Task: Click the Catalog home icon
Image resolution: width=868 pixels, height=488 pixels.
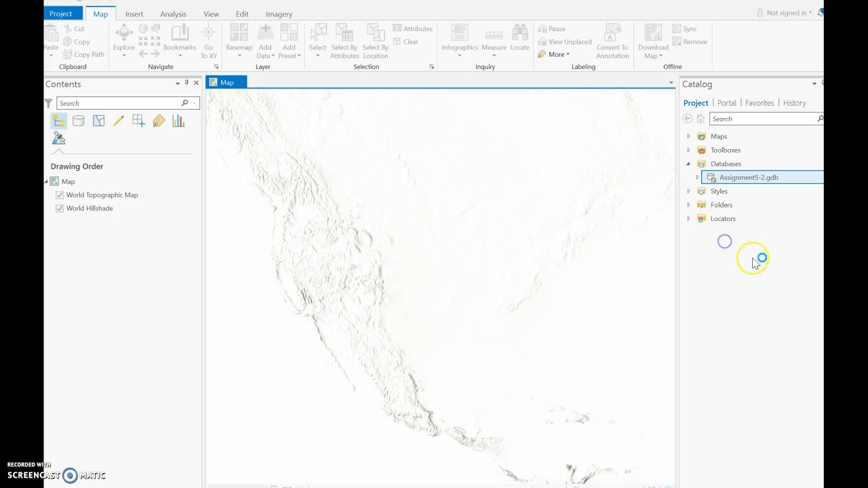Action: [701, 119]
